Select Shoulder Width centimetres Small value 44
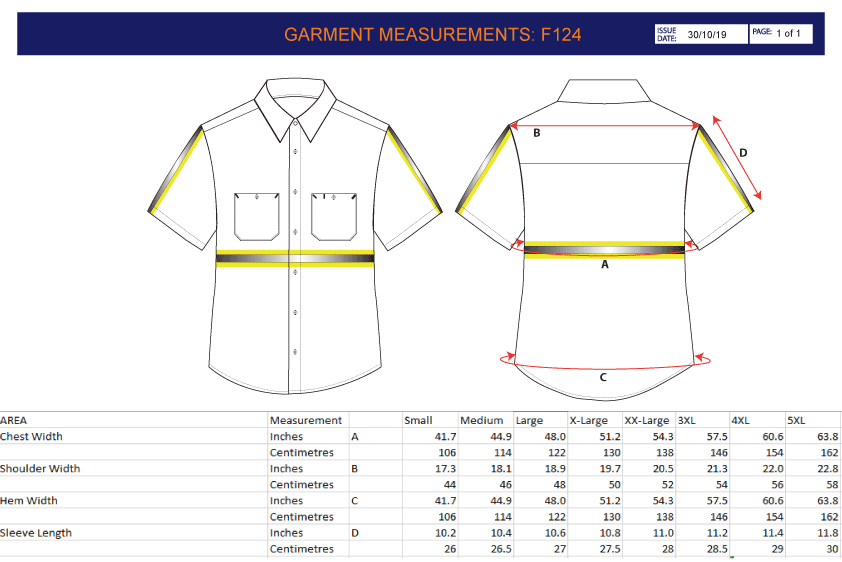 point(449,485)
